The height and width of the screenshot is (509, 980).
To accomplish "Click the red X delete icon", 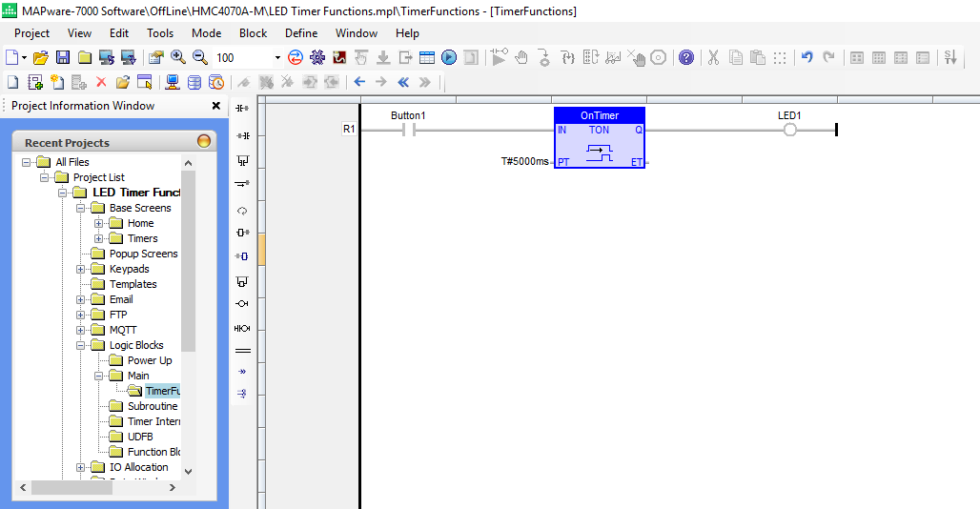I will (101, 82).
